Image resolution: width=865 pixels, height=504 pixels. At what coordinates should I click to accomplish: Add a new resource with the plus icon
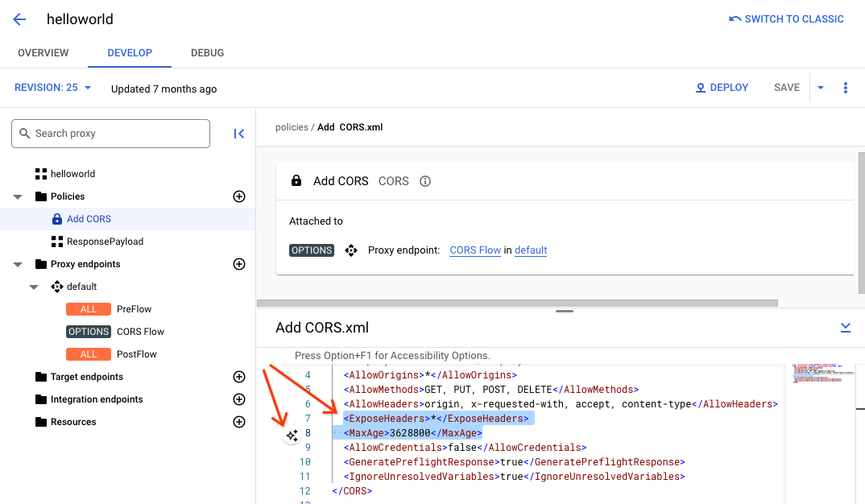[239, 421]
